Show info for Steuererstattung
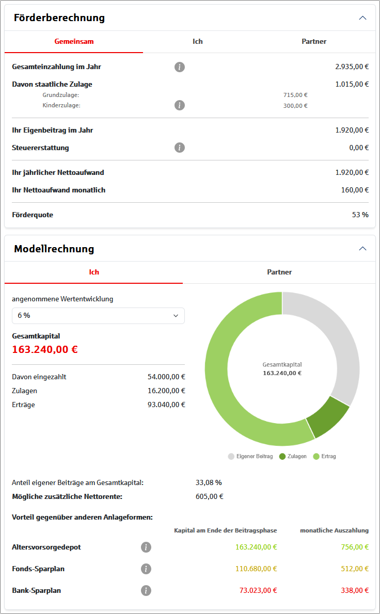This screenshot has height=614, width=380. click(x=179, y=148)
